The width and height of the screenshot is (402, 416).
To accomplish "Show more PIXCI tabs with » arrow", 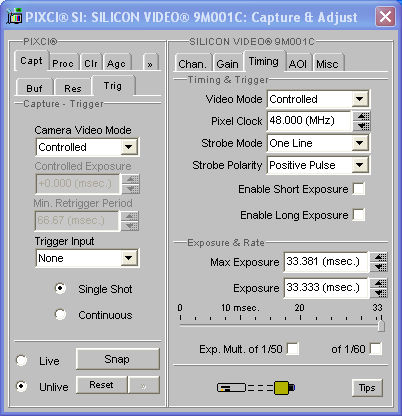I will (x=150, y=64).
